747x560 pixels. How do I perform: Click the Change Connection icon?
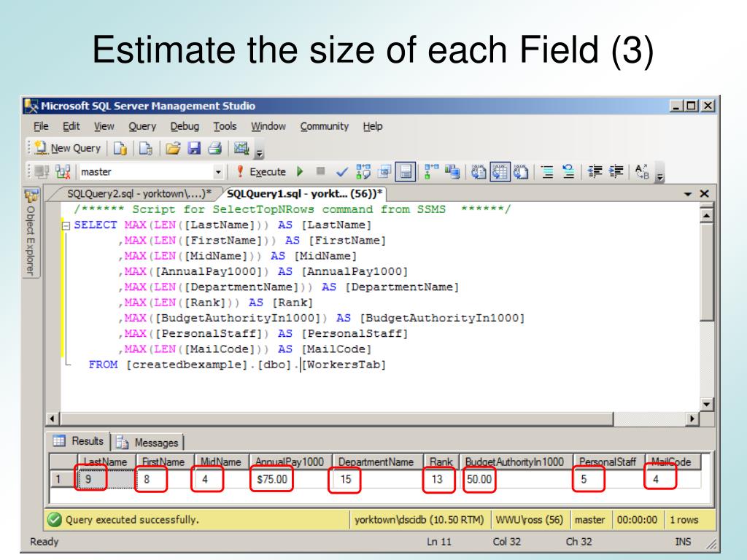click(x=63, y=171)
